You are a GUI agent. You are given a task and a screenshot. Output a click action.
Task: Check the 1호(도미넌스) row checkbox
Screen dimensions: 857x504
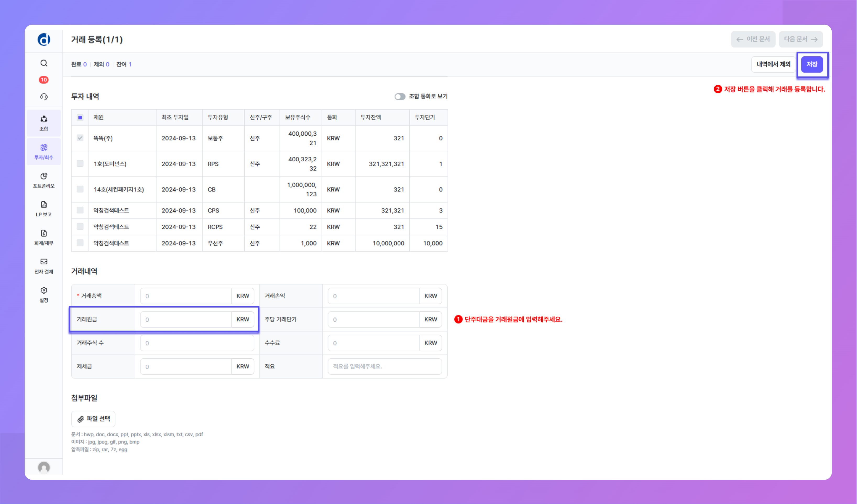click(x=80, y=163)
